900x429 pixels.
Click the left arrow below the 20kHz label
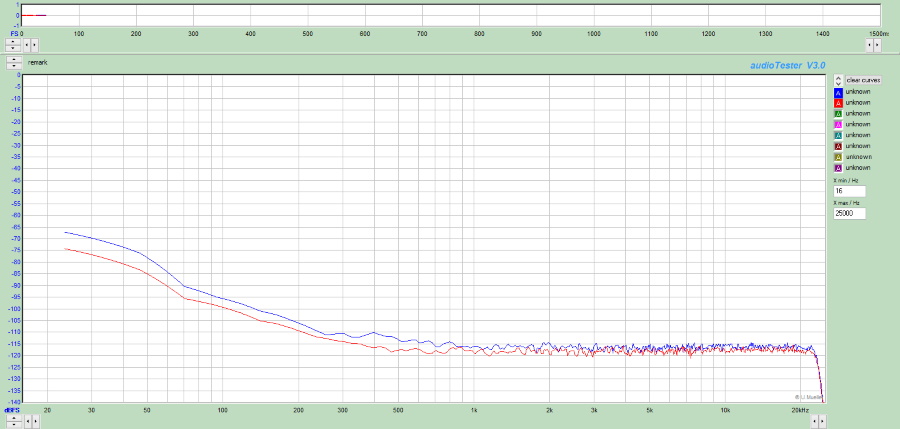point(814,422)
